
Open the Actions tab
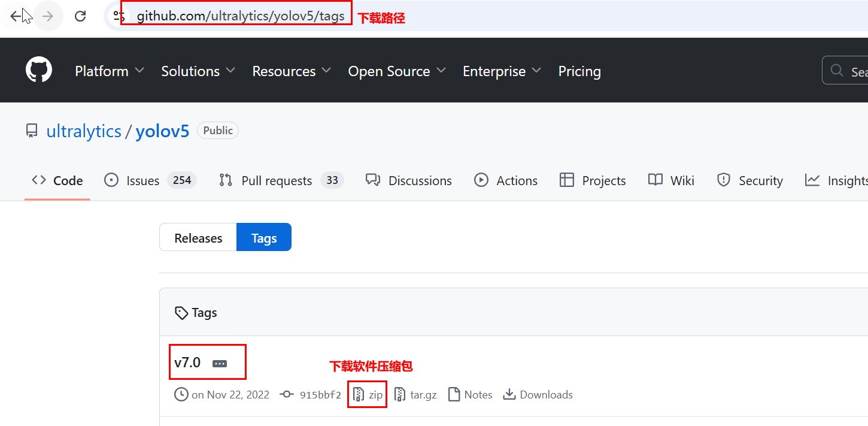pos(506,180)
